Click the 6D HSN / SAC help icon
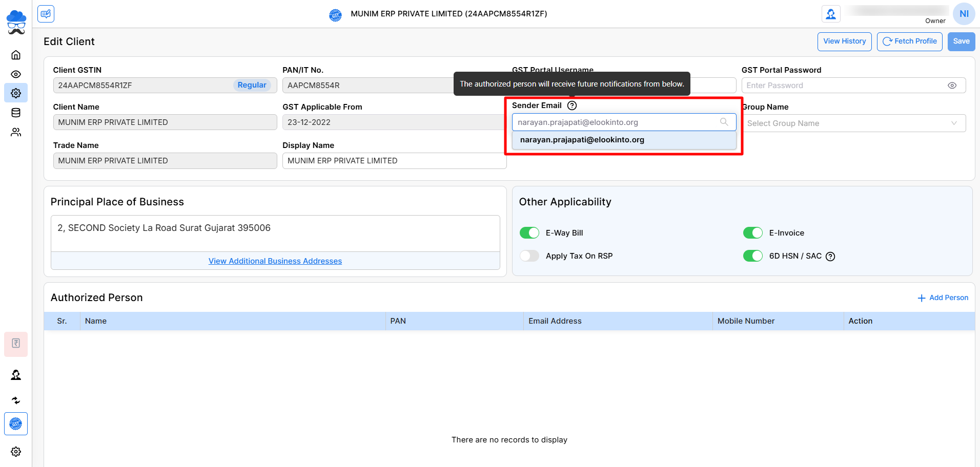This screenshot has height=467, width=980. [x=830, y=257]
